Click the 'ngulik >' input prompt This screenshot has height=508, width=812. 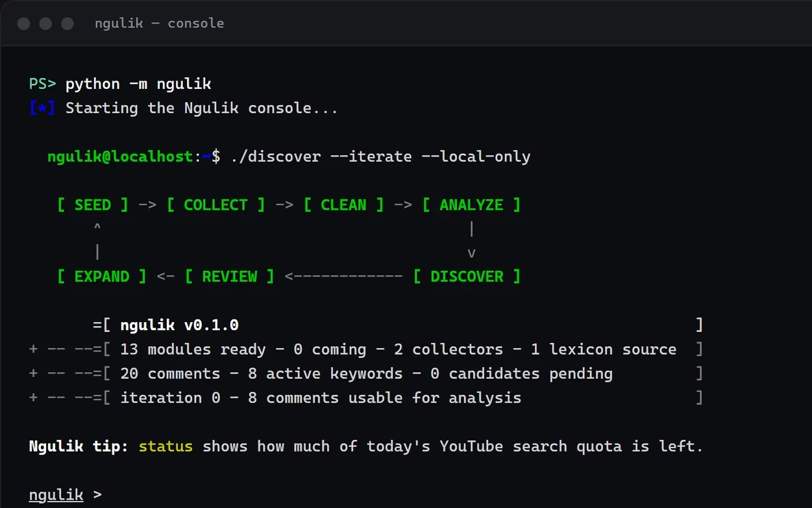(x=66, y=495)
